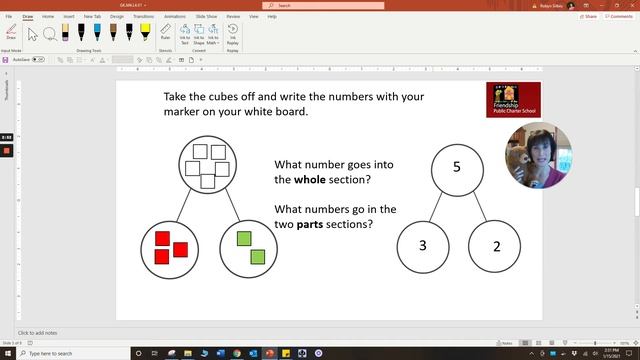Click to add notes field

click(x=38, y=333)
